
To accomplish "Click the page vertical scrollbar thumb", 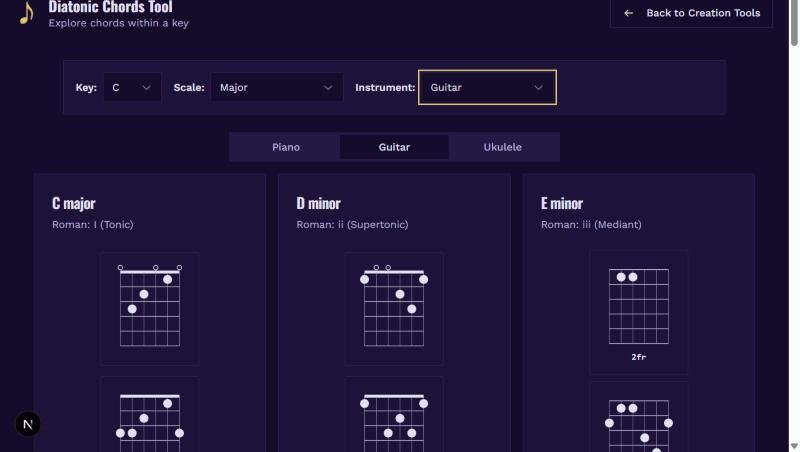I will tap(794, 23).
